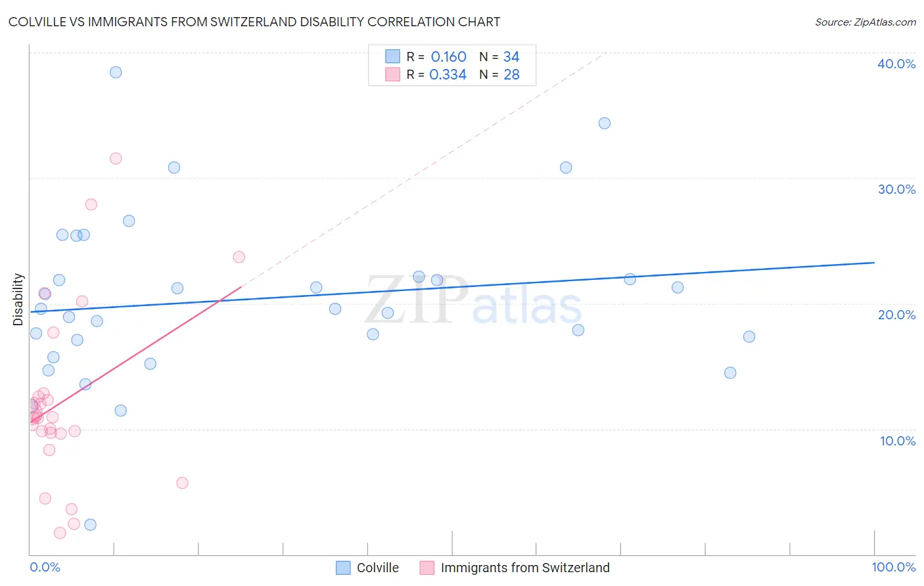
Task: Click the Disability y-axis title
Action: (x=18, y=300)
